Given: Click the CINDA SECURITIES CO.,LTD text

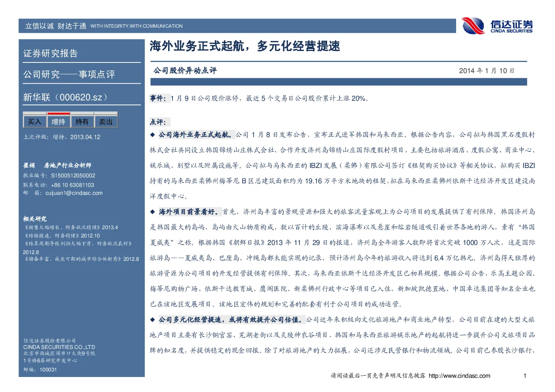Looking at the screenshot, I should (x=59, y=347).
